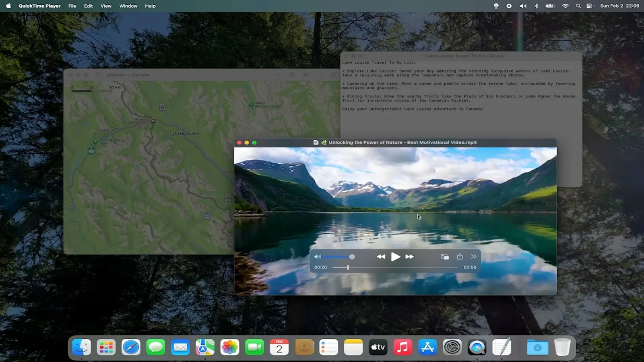
Task: Click the remaining time label 02:50
Action: [x=470, y=267]
